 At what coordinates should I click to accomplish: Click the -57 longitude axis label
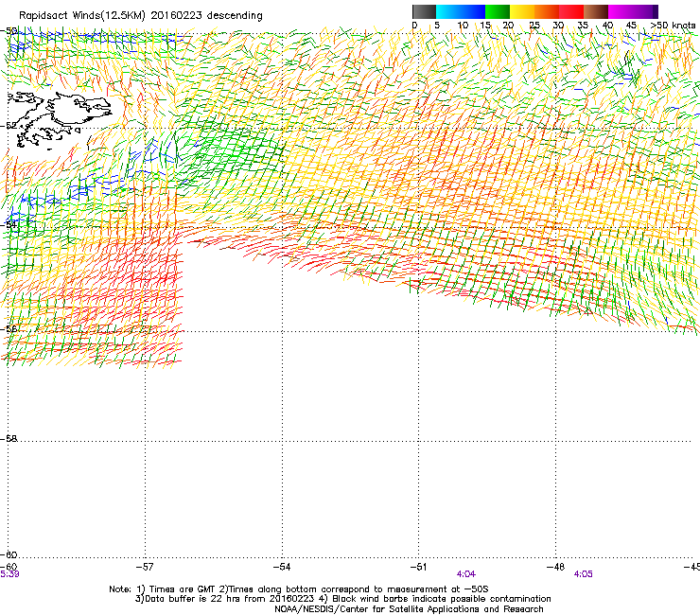point(145,567)
